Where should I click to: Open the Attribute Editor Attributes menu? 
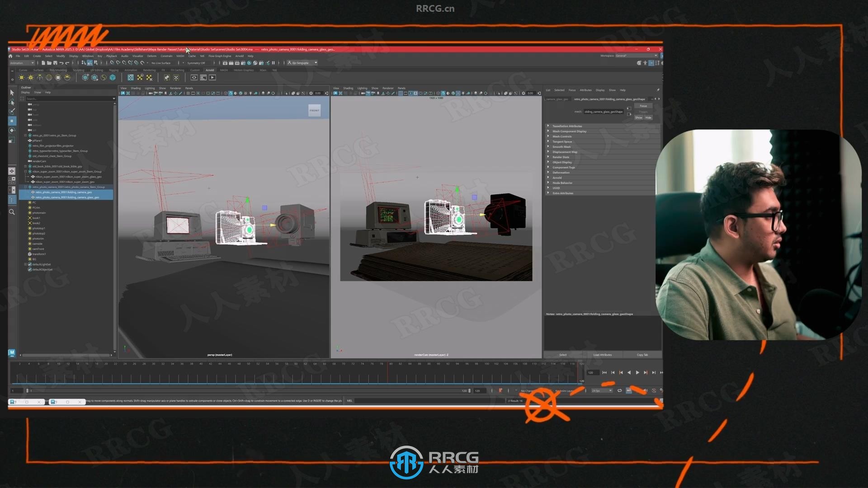[x=585, y=90]
